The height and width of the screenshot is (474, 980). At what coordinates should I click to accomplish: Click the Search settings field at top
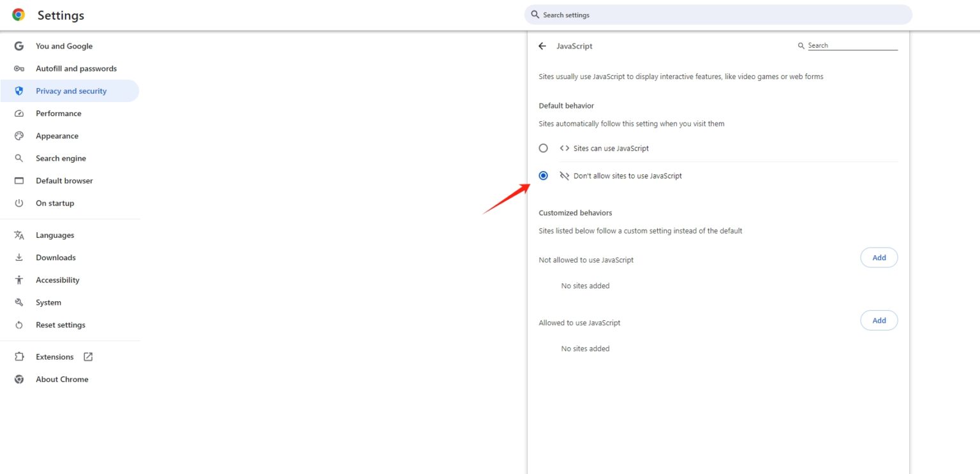click(x=718, y=15)
